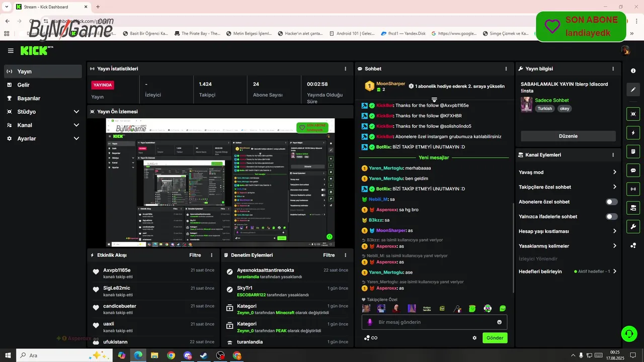The height and width of the screenshot is (362, 644).
Task: Toggle the wrench widget icon in right sidebar
Action: (x=633, y=226)
